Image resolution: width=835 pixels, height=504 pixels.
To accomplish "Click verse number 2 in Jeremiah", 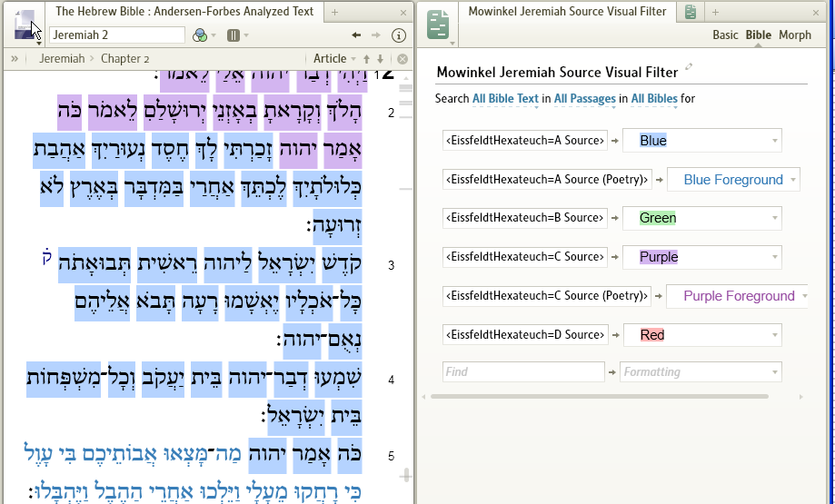I will tap(391, 113).
